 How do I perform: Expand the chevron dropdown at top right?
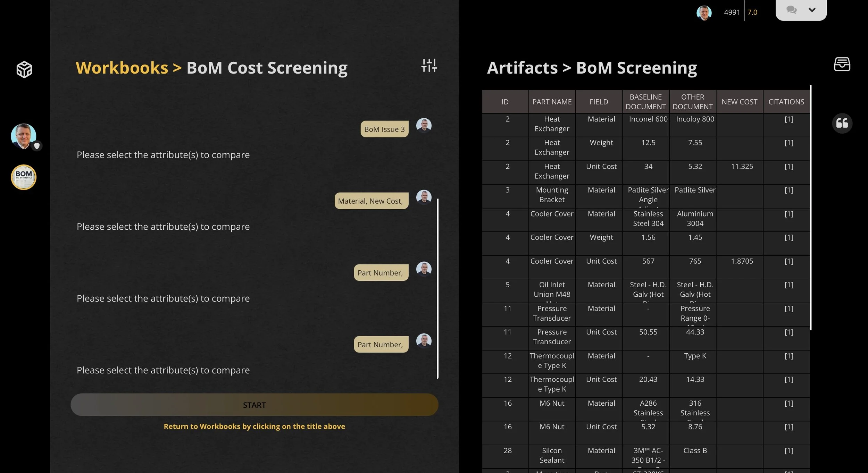click(812, 10)
